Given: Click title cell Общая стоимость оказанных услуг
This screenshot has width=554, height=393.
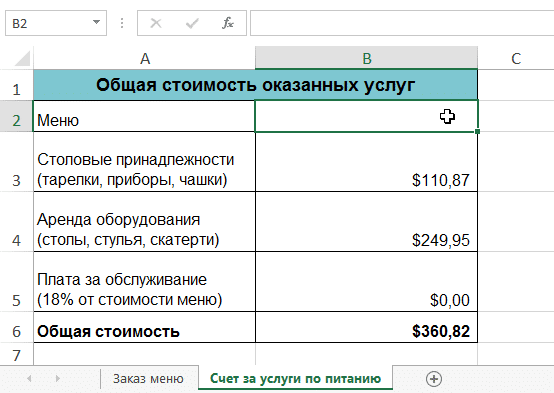Looking at the screenshot, I should click(x=255, y=85).
